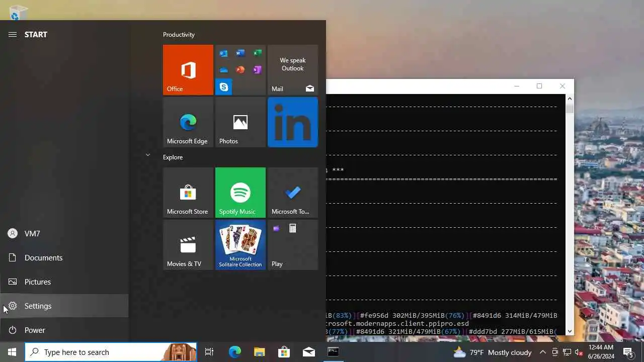Open the Office tile
644x362 pixels.
click(188, 70)
